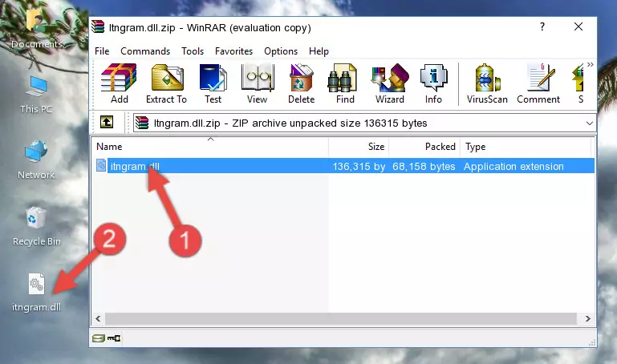This screenshot has width=617, height=364.
Task: Click the Application extension type cell
Action: [513, 166]
